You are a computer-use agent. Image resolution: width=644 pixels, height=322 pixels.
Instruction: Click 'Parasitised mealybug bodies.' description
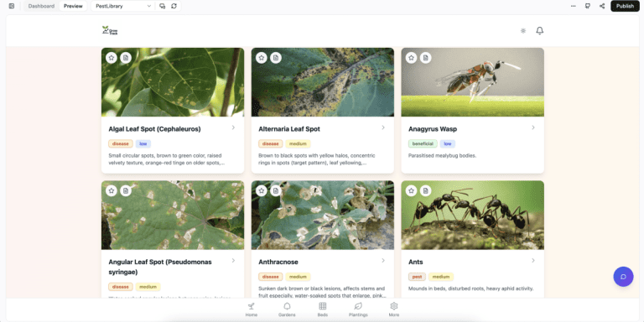point(443,156)
